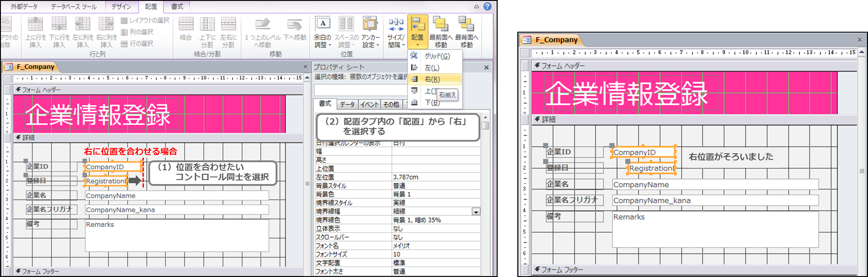Choose 下(B) align bottom option

(435, 102)
